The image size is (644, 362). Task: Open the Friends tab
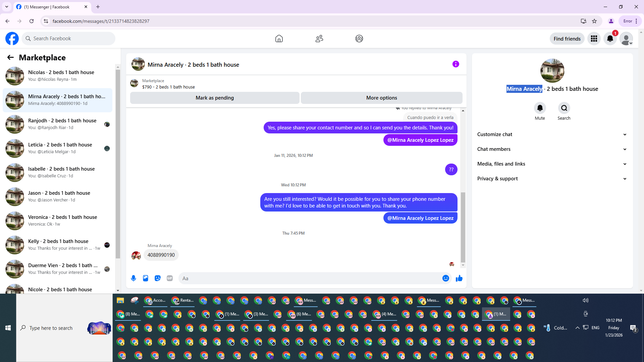319,39
